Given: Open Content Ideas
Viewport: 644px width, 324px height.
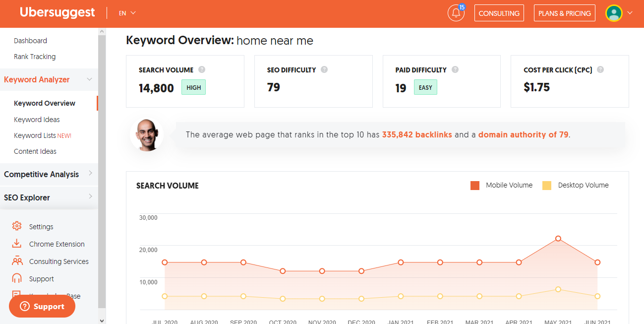Looking at the screenshot, I should click(x=35, y=151).
